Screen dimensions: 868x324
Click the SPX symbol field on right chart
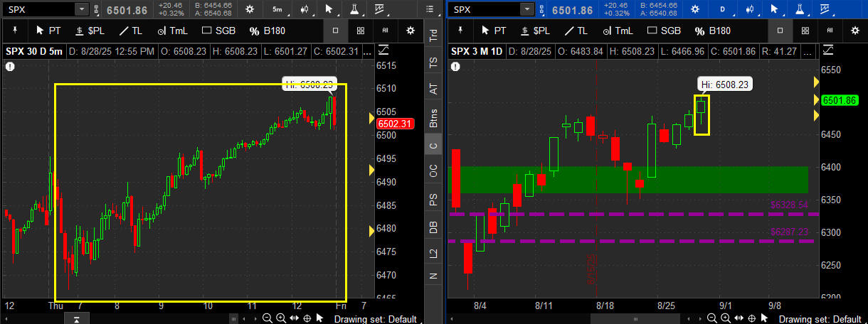tap(484, 9)
